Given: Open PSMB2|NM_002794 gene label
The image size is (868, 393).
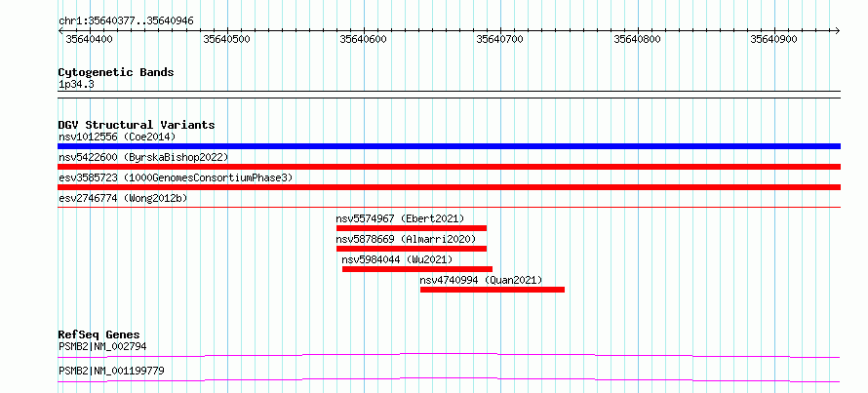Looking at the screenshot, I should 102,347.
